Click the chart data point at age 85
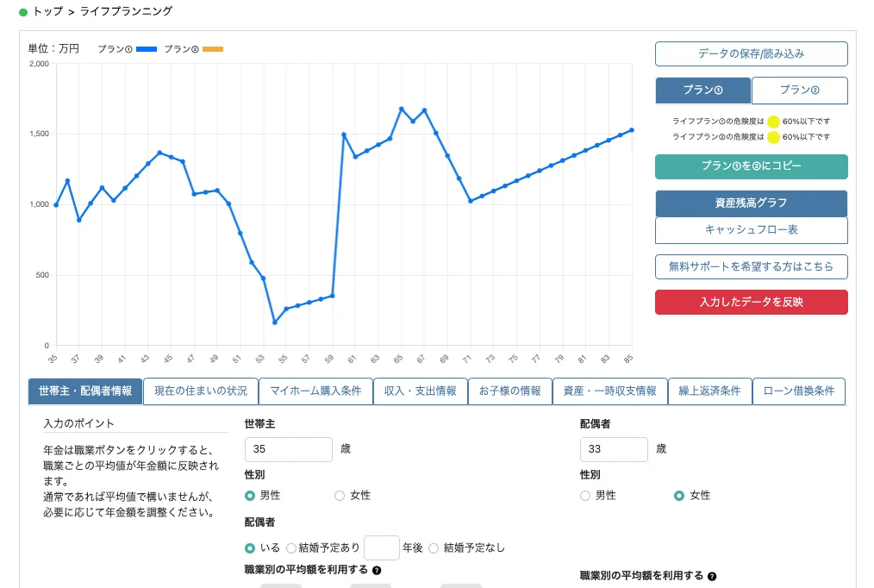 tap(632, 130)
